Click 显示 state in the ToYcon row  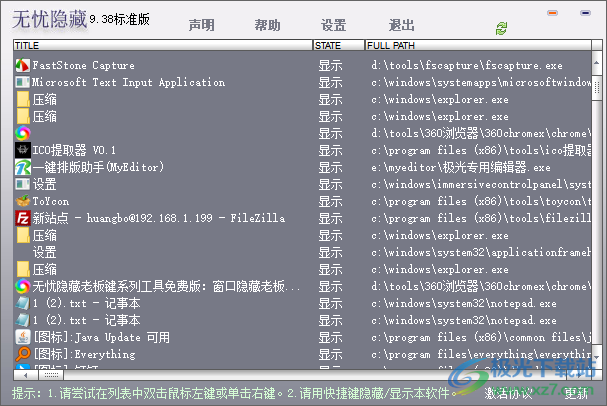(330, 201)
